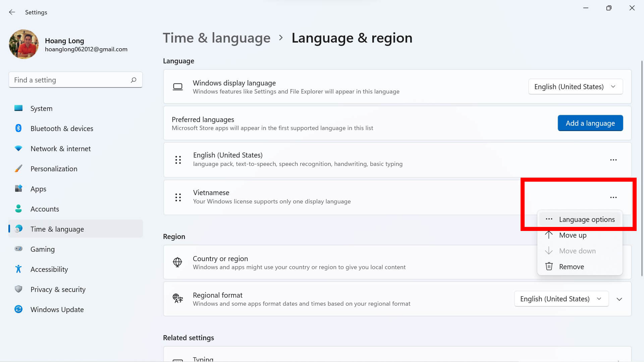Viewport: 644px width, 362px height.
Task: Go back using the Settings back arrow
Action: (x=12, y=12)
